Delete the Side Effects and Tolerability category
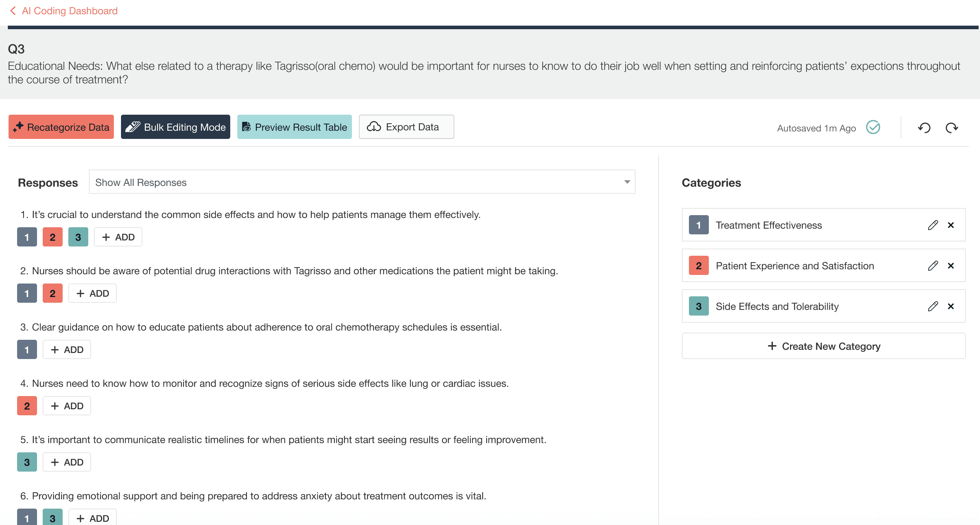The width and height of the screenshot is (980, 525). click(951, 306)
